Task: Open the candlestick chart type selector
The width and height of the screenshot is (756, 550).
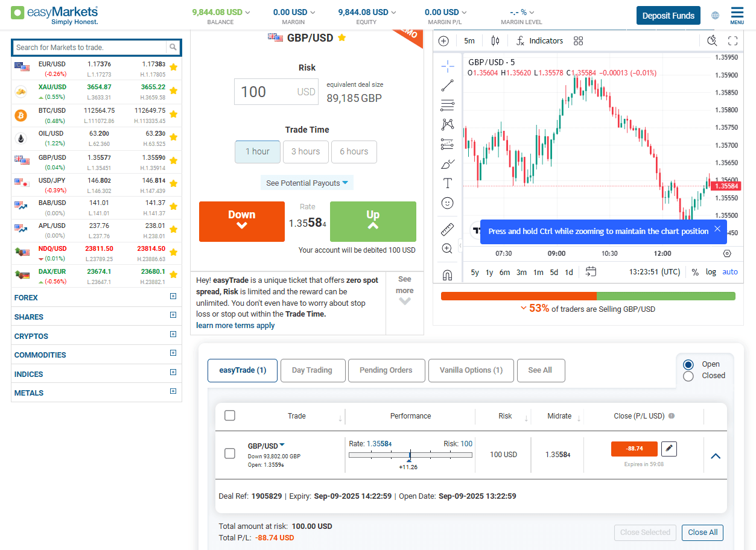Action: [495, 41]
